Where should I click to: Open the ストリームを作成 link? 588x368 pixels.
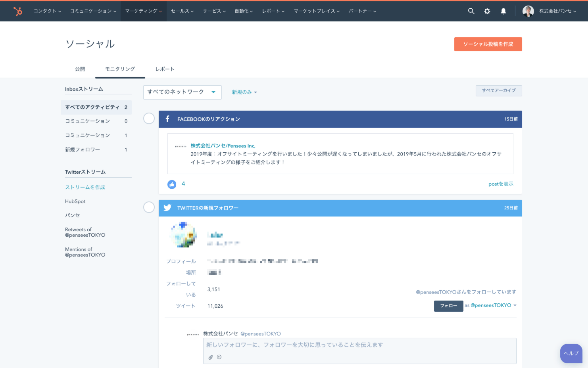[x=85, y=187]
